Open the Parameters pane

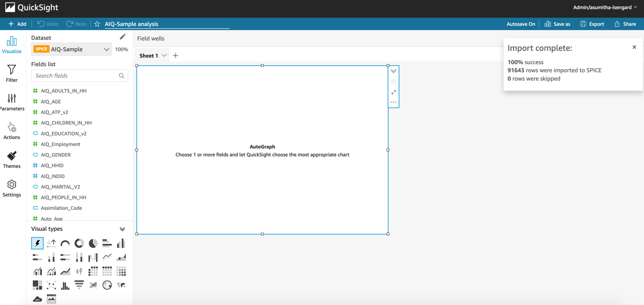click(12, 103)
